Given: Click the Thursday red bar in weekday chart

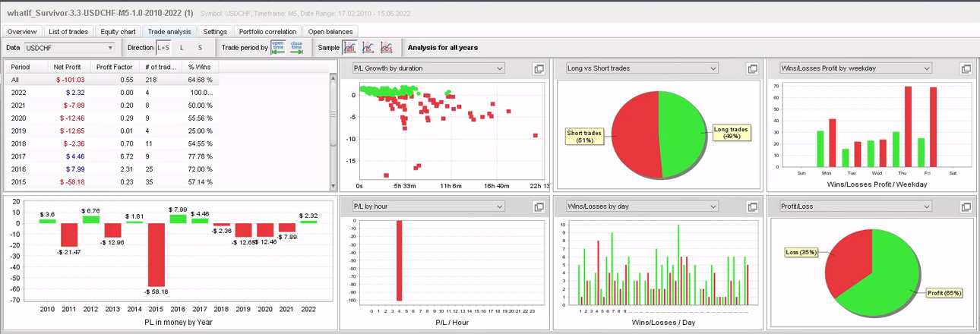Looking at the screenshot, I should click(907, 128).
